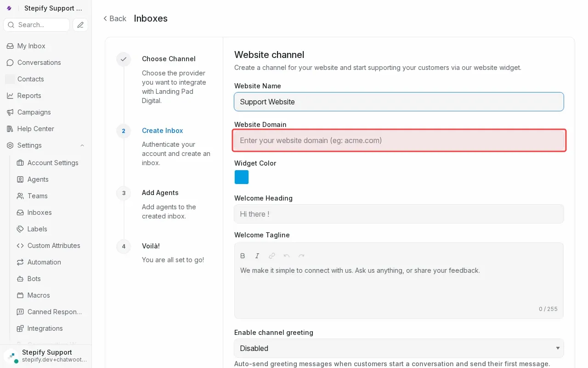Open Reports from the sidebar
588x368 pixels.
[29, 96]
